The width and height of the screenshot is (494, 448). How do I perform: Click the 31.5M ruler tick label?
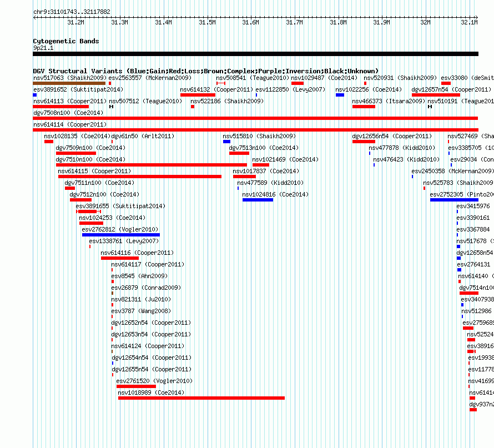click(x=207, y=22)
